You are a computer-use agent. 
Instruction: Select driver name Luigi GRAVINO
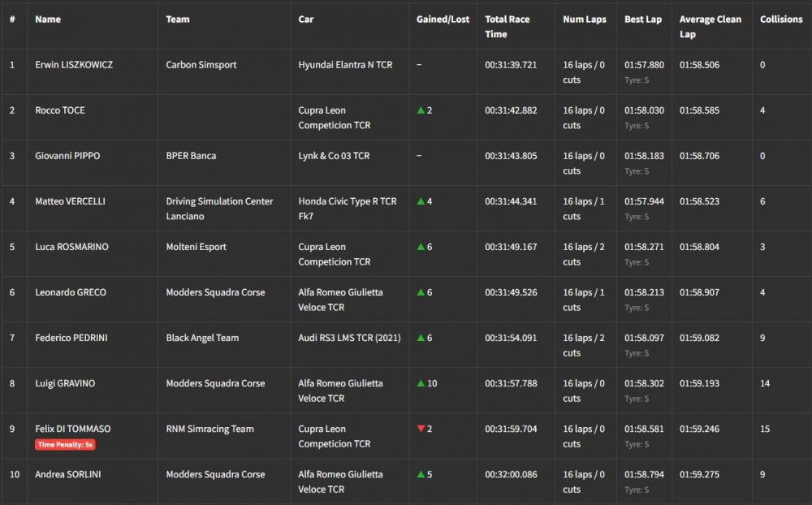[65, 384]
